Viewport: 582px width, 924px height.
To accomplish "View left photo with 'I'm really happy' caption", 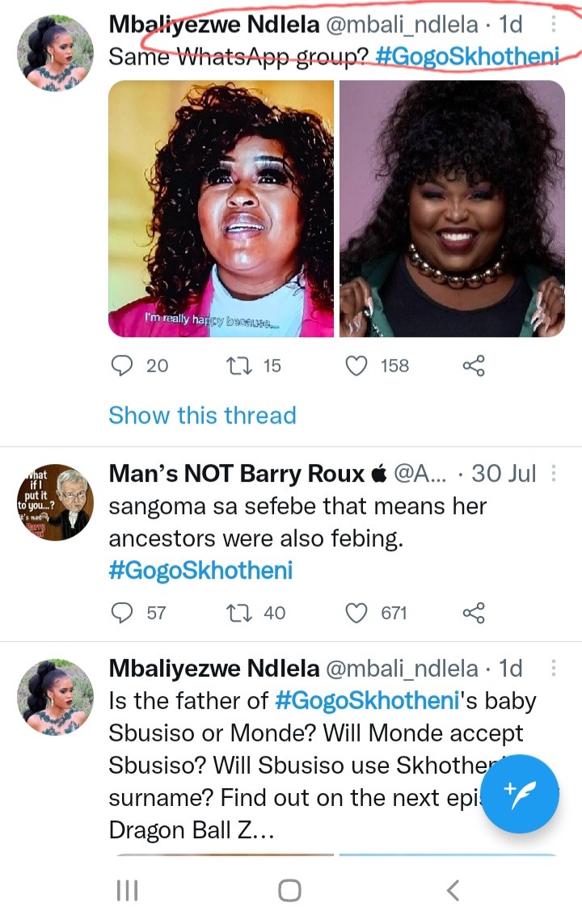I will coord(221,209).
